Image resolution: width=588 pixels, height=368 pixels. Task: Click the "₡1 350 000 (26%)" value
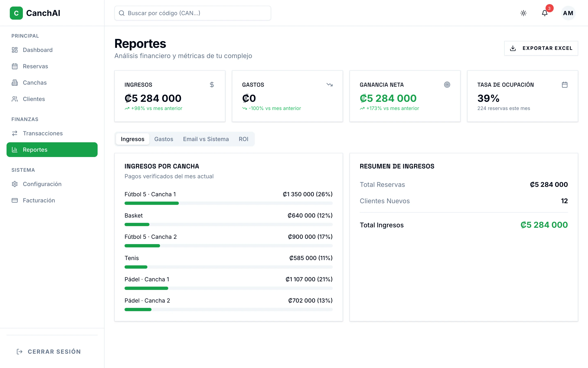(x=307, y=194)
